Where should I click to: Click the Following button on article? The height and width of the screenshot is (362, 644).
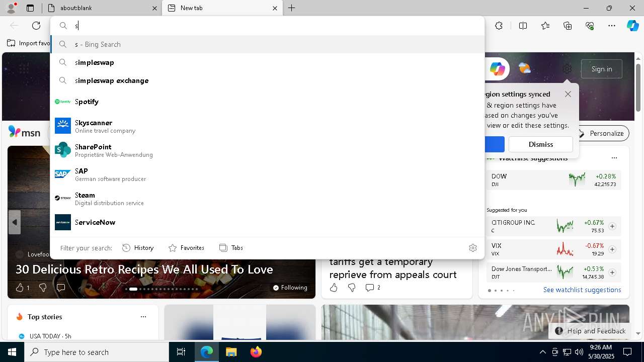[290, 288]
